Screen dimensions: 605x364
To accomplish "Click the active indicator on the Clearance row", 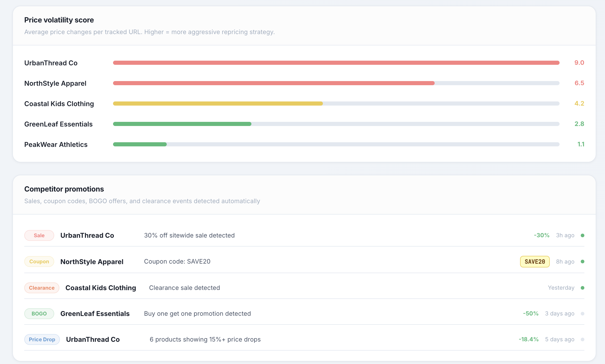I will pyautogui.click(x=583, y=288).
